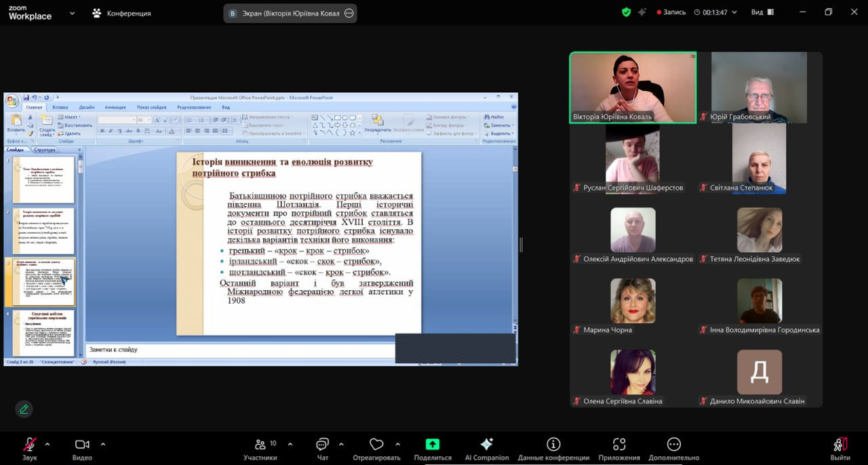The width and height of the screenshot is (868, 465).
Task: Open Приложения apps icon
Action: pos(618,445)
